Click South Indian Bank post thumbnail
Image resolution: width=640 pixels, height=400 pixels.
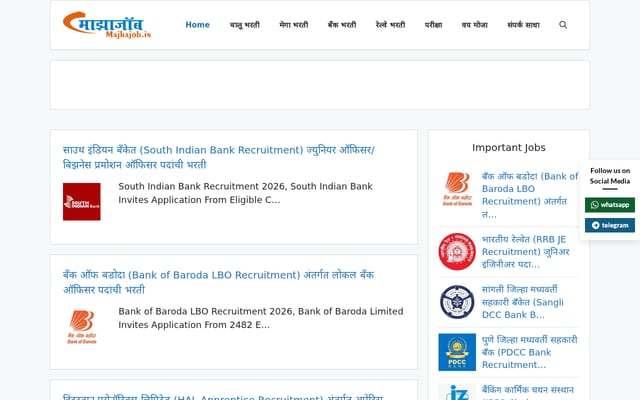click(x=82, y=202)
